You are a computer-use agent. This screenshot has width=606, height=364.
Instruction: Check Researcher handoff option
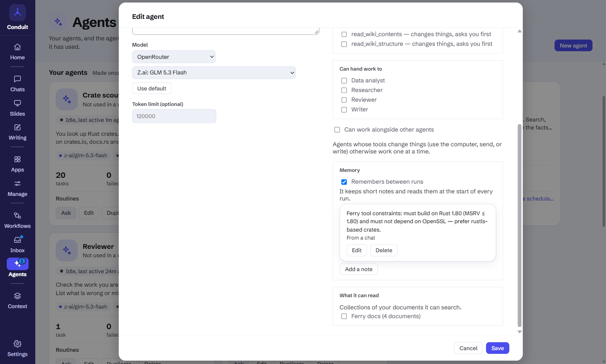344,90
